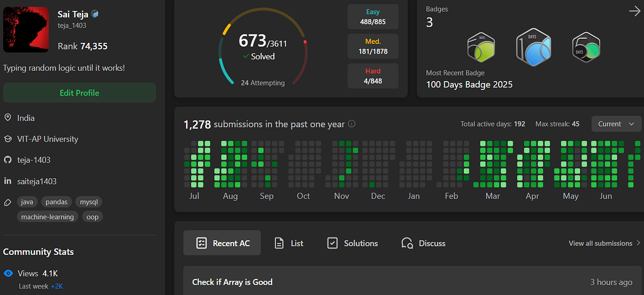Click the profile avatar image
The width and height of the screenshot is (644, 295).
tap(26, 30)
